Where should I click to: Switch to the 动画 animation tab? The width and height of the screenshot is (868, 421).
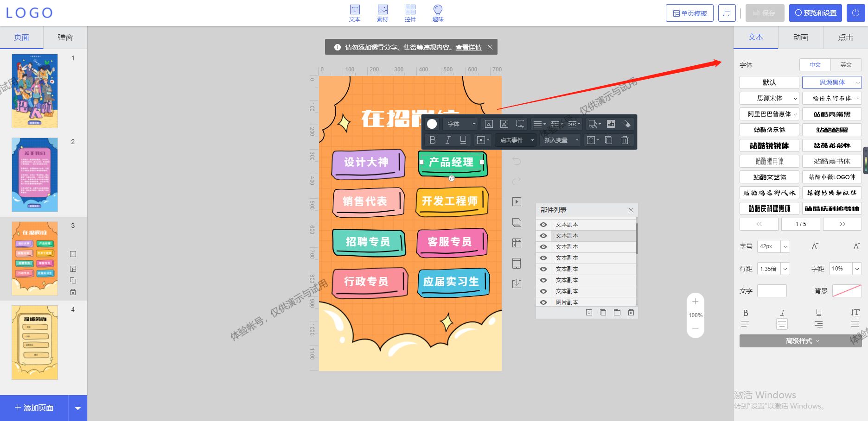click(x=801, y=38)
